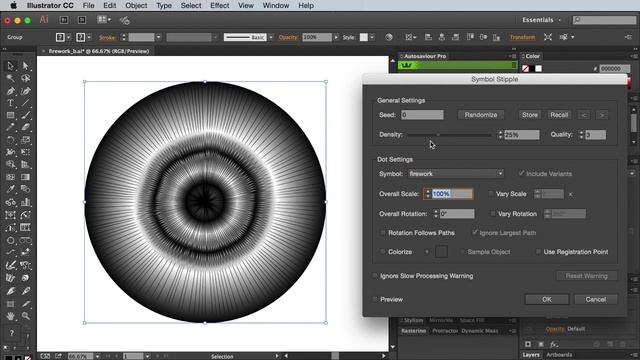The image size is (640, 360).
Task: Select the Rotate tool
Action: click(11, 140)
